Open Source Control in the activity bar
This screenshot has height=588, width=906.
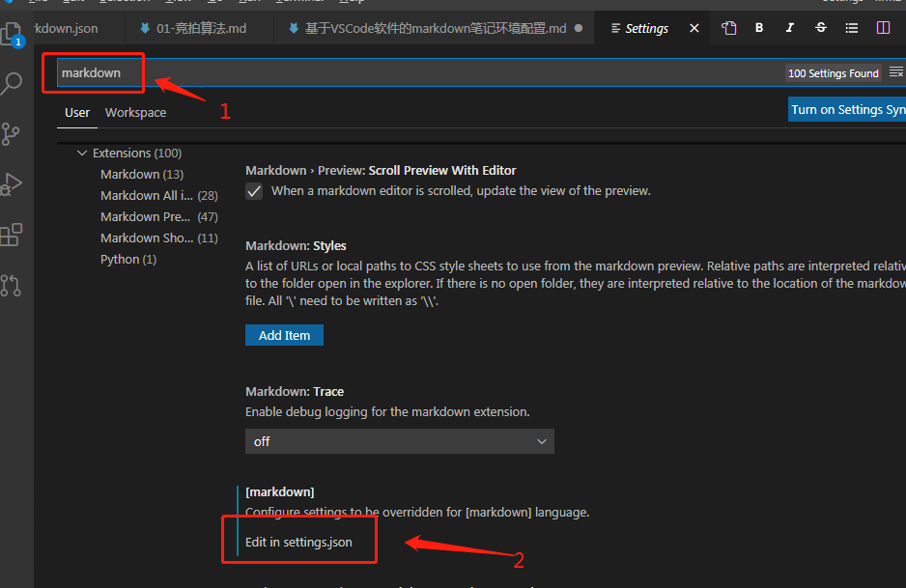[x=13, y=133]
